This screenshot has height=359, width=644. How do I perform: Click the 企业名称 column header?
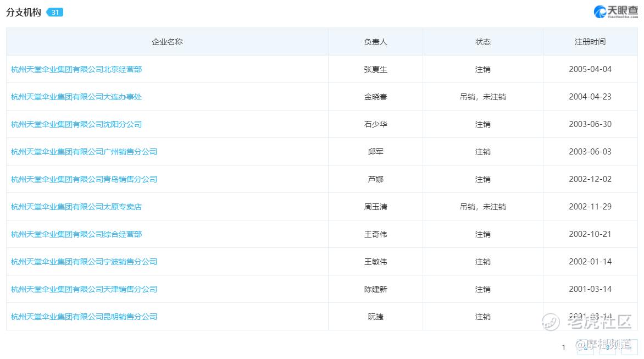click(x=167, y=41)
